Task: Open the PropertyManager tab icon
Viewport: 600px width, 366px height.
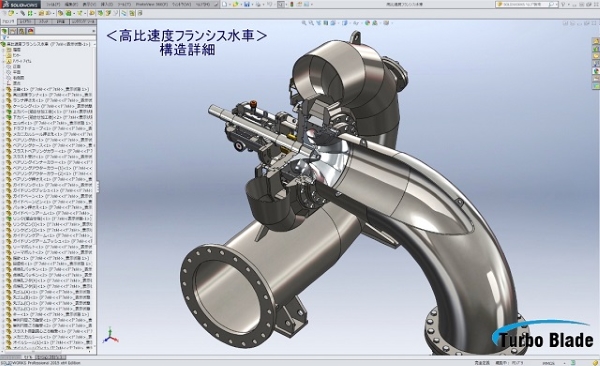Action: point(13,31)
